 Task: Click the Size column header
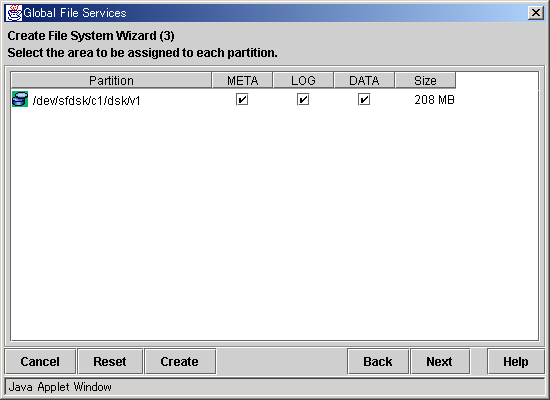coord(425,80)
